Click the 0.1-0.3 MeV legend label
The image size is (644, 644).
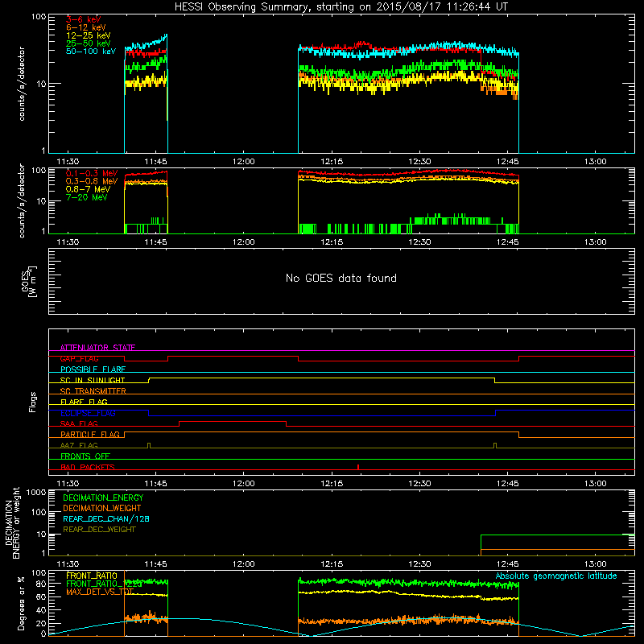point(92,173)
